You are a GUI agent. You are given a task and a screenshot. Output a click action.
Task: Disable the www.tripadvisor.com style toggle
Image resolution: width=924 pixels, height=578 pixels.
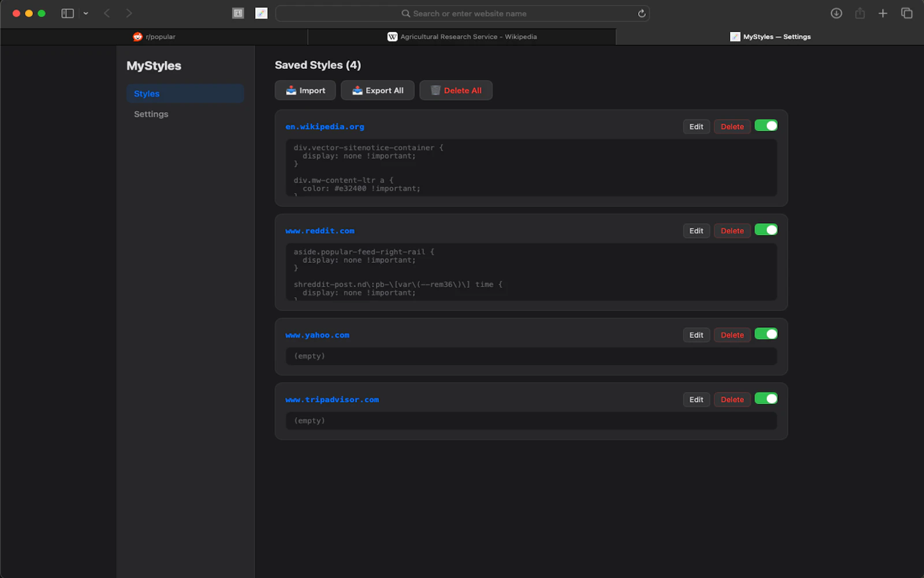766,398
